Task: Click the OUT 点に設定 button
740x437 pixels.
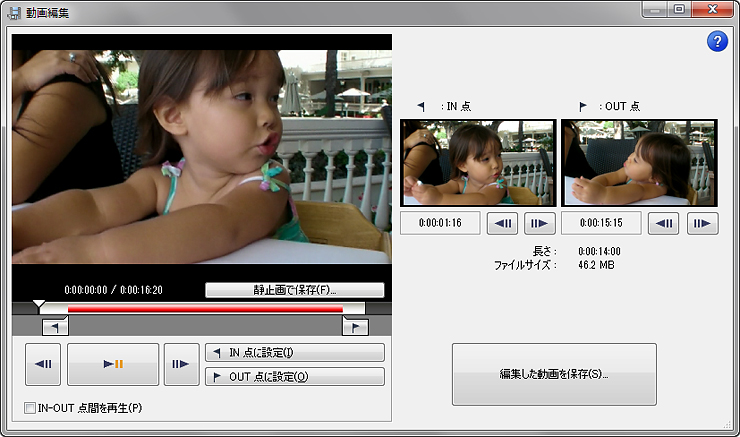Action: (294, 377)
